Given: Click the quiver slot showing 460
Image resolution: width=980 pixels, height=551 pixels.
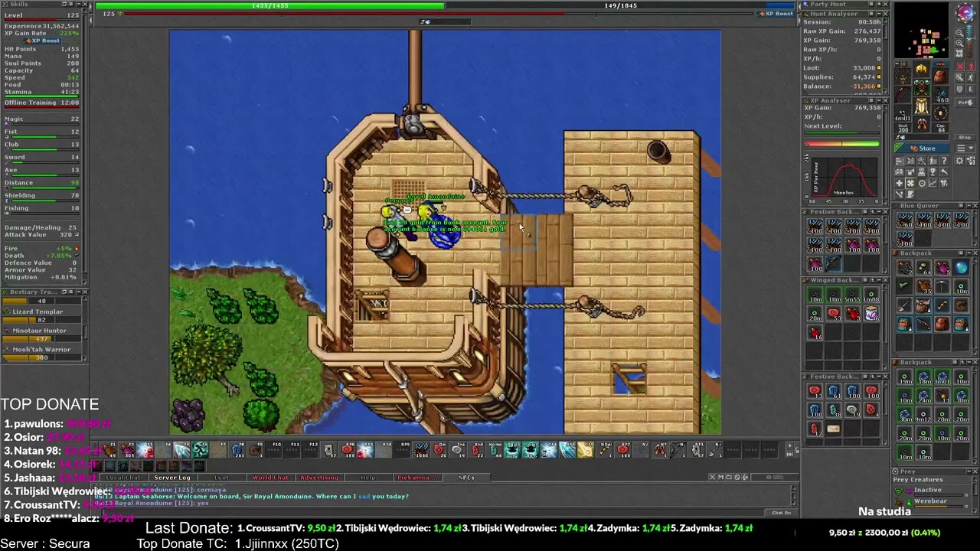Looking at the screenshot, I should coord(940,94).
